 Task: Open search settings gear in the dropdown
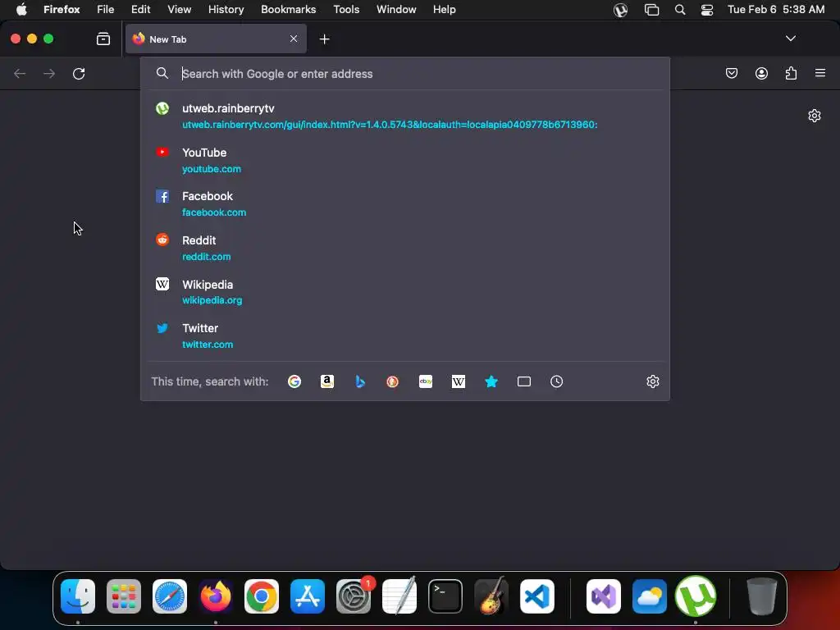(652, 381)
